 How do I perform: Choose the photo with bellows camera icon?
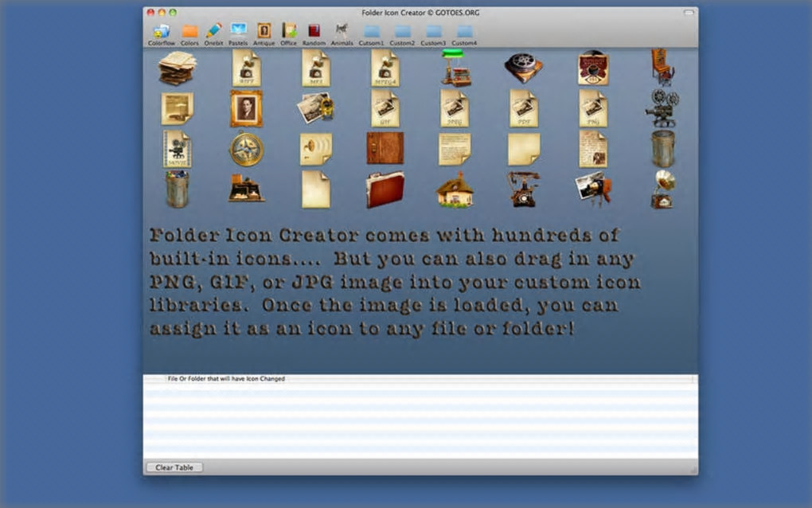593,189
